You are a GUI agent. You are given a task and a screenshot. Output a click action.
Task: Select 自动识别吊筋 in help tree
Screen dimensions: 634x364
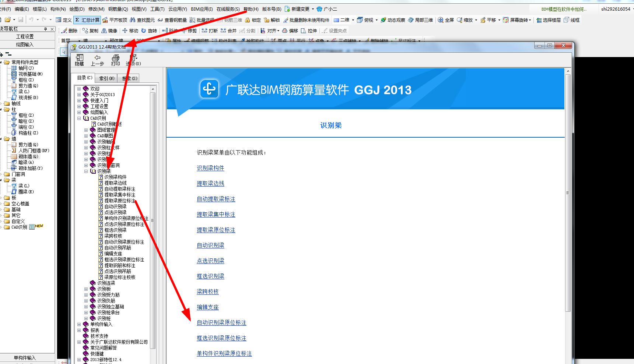(x=118, y=248)
